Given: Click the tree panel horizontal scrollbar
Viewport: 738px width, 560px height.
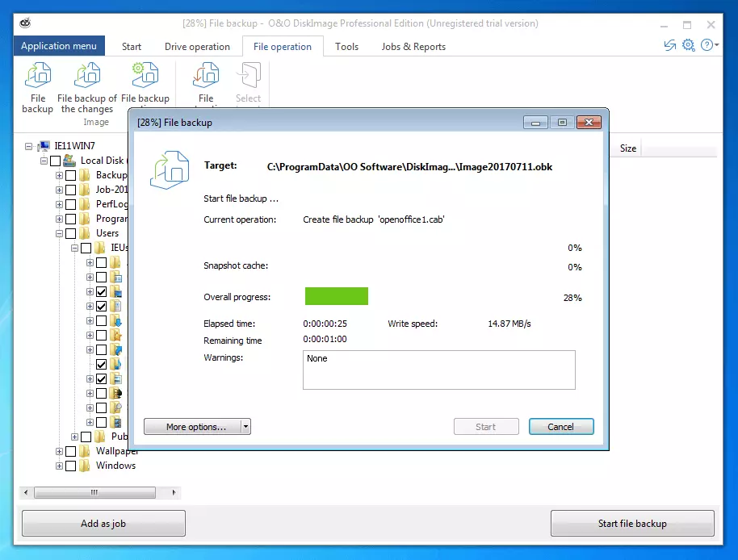Looking at the screenshot, I should tap(97, 492).
